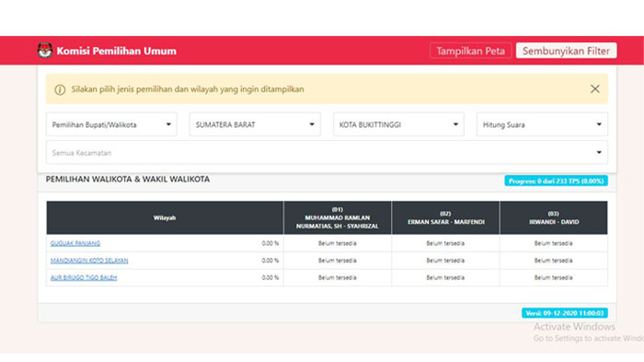
Task: Click the Tampilkan Peta button
Action: [471, 51]
